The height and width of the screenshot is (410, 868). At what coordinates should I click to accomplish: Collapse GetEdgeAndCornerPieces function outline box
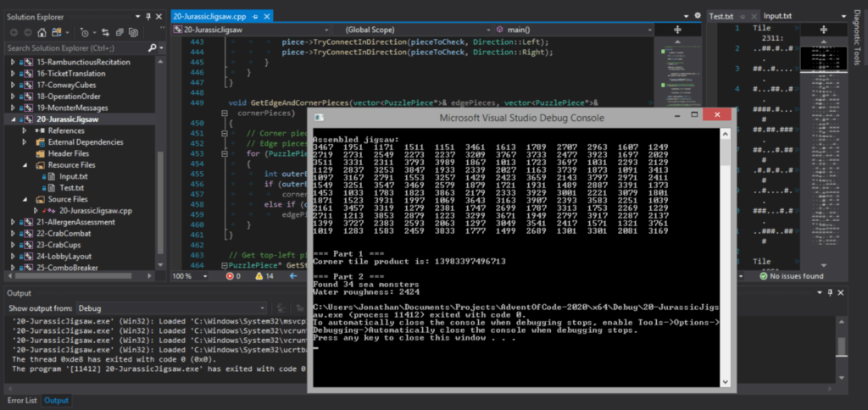tap(225, 113)
